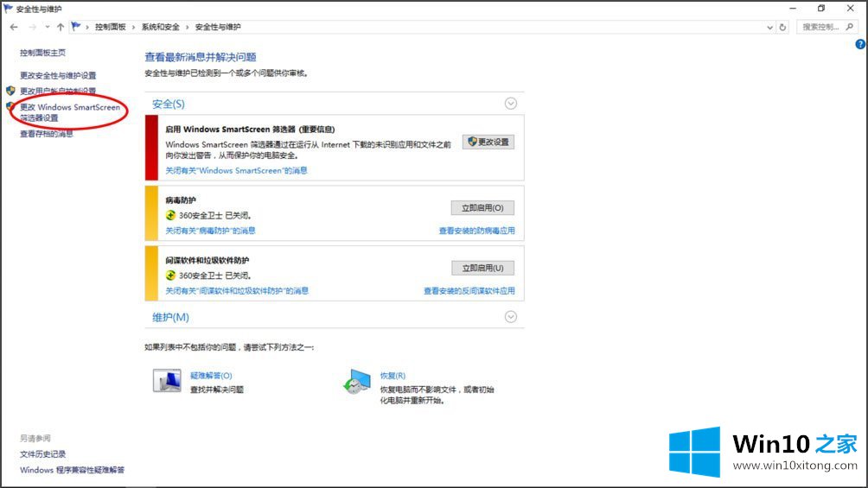This screenshot has height=488, width=868.
Task: Close the 安全性与维护 window
Action: click(x=851, y=9)
